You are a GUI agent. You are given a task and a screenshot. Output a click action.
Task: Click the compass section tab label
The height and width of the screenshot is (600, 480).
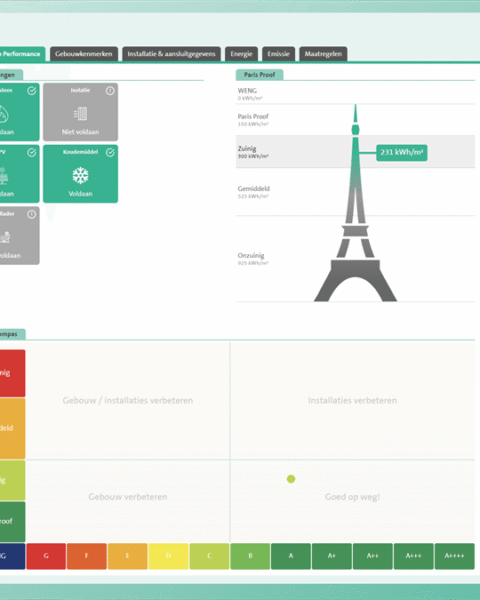point(12,334)
